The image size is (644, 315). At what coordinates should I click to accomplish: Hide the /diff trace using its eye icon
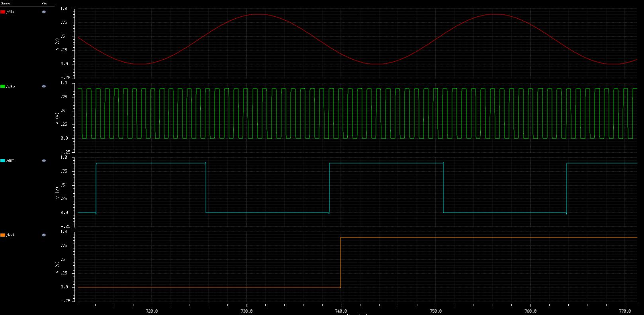pyautogui.click(x=44, y=161)
